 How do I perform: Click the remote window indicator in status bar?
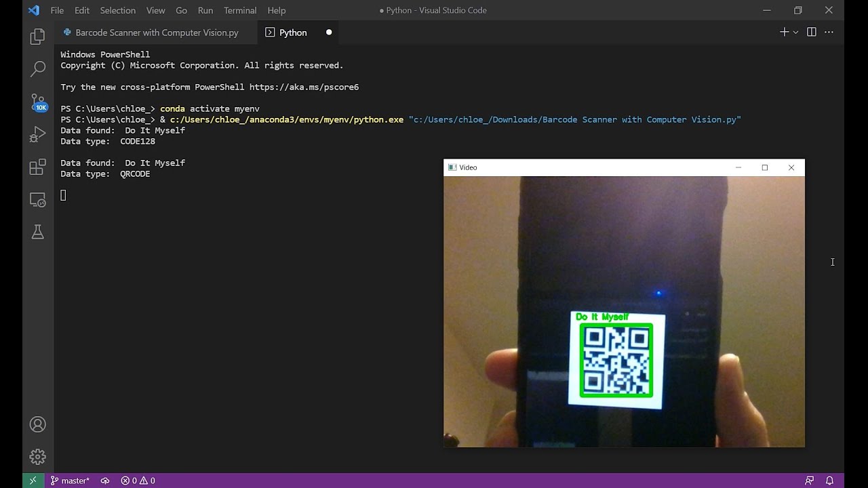[x=33, y=481]
